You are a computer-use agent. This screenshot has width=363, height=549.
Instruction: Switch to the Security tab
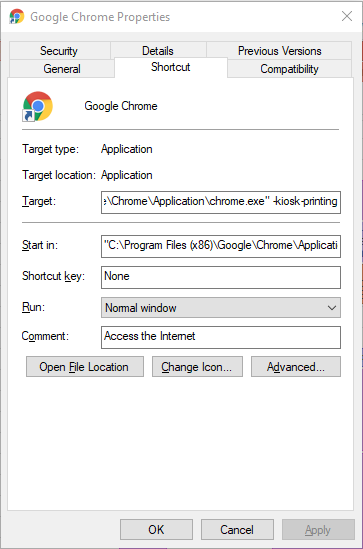[x=59, y=51]
